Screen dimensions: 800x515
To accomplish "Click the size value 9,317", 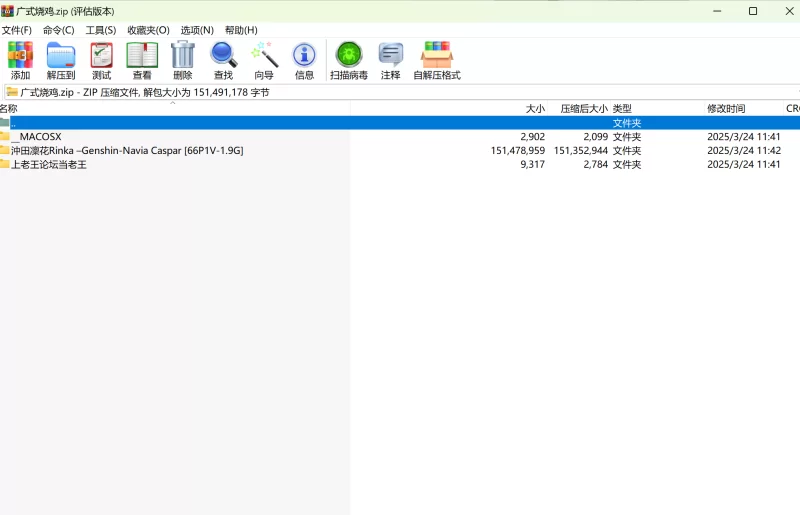I will pyautogui.click(x=533, y=164).
